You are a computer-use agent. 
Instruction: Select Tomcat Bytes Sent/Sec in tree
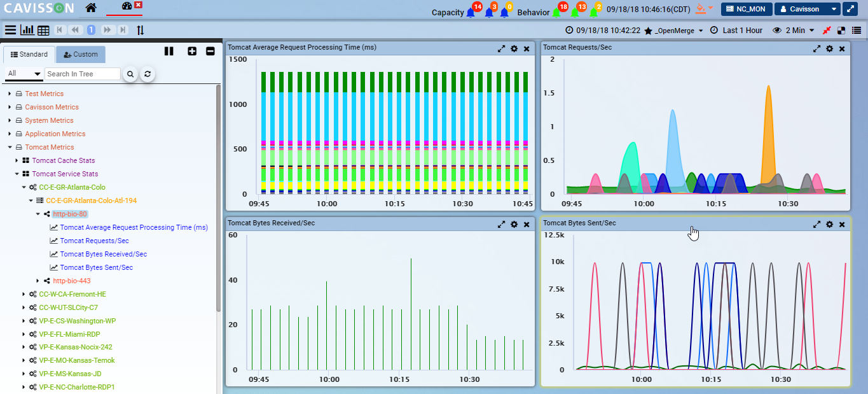coord(96,267)
